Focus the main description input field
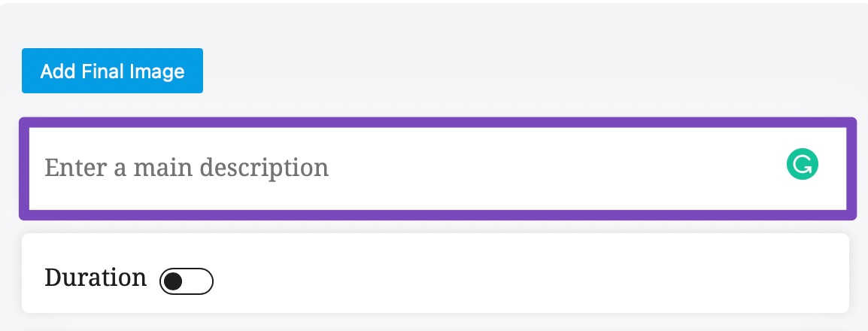The width and height of the screenshot is (868, 331). coord(438,169)
